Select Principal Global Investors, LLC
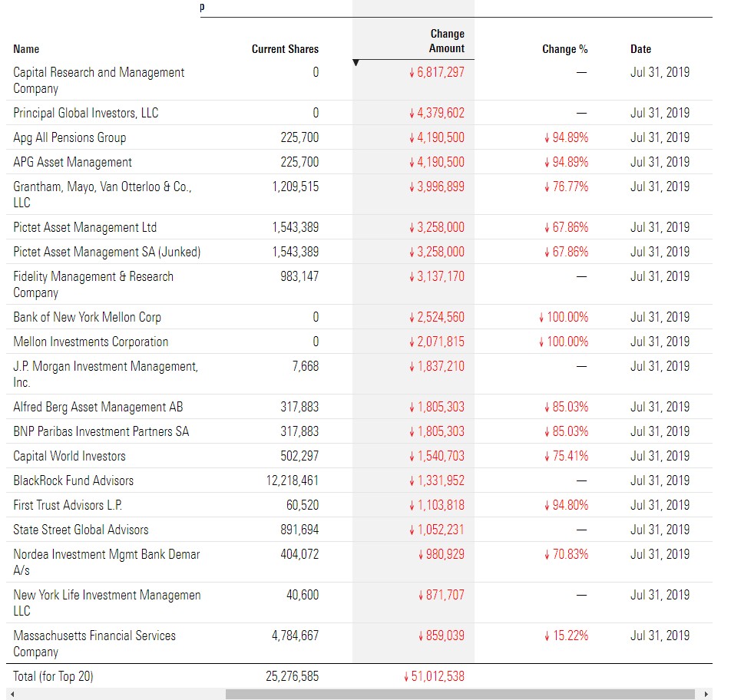This screenshot has width=731, height=700. (x=86, y=113)
